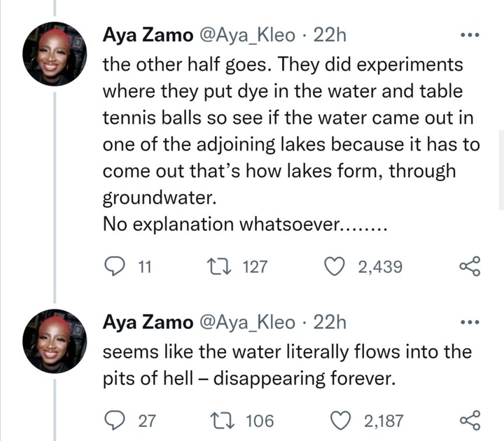
Task: Open more options on first tweet
Action: click(x=470, y=35)
